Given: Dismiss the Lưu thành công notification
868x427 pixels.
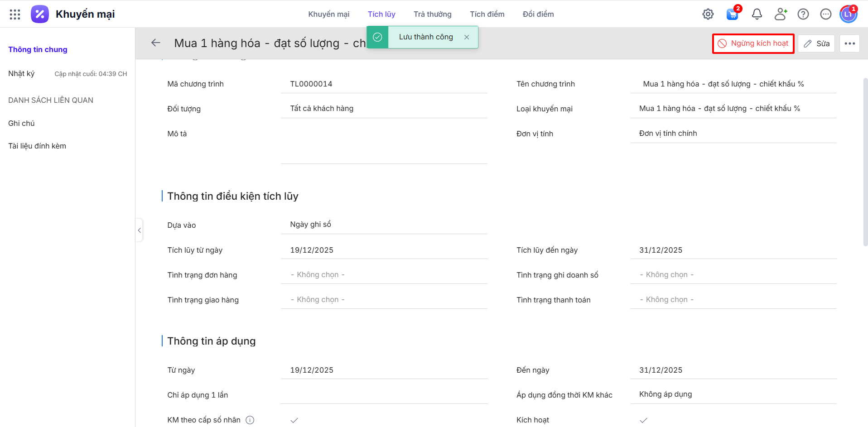Looking at the screenshot, I should tap(467, 37).
